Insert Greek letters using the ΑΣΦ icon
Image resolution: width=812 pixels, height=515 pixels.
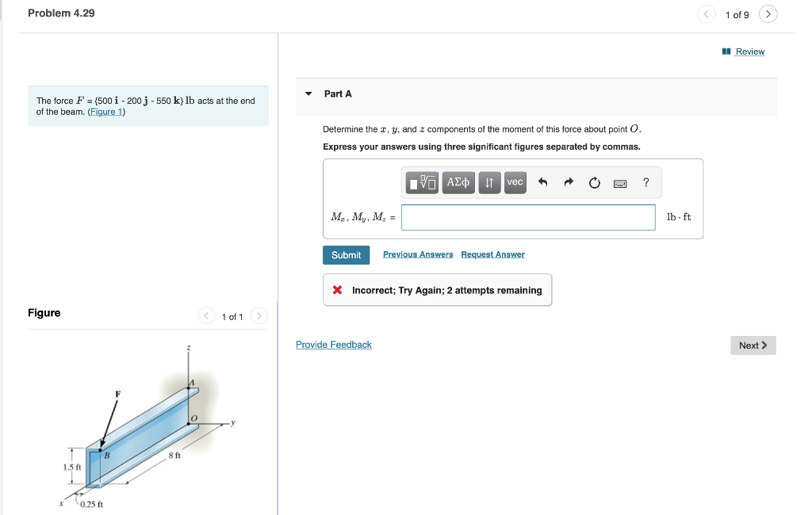coord(458,182)
